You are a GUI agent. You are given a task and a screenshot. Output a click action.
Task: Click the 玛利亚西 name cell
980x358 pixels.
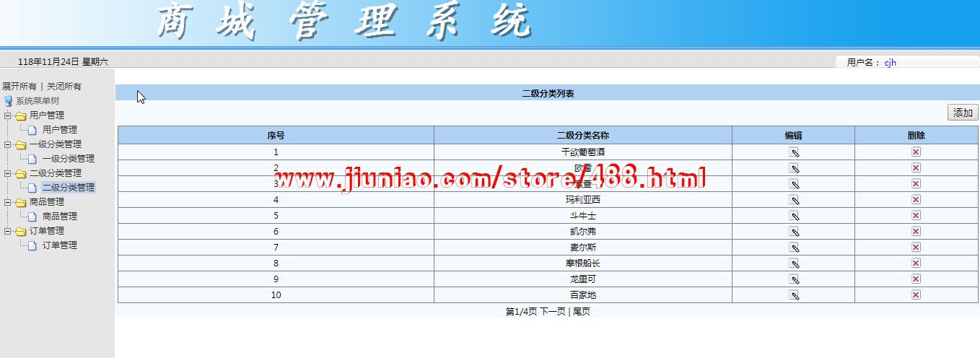[583, 199]
